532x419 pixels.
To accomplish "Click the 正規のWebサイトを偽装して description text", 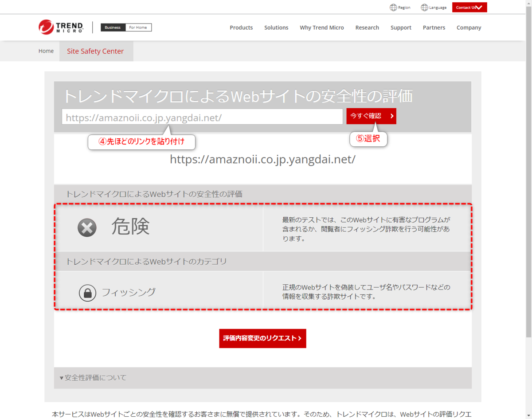I will pos(366,292).
